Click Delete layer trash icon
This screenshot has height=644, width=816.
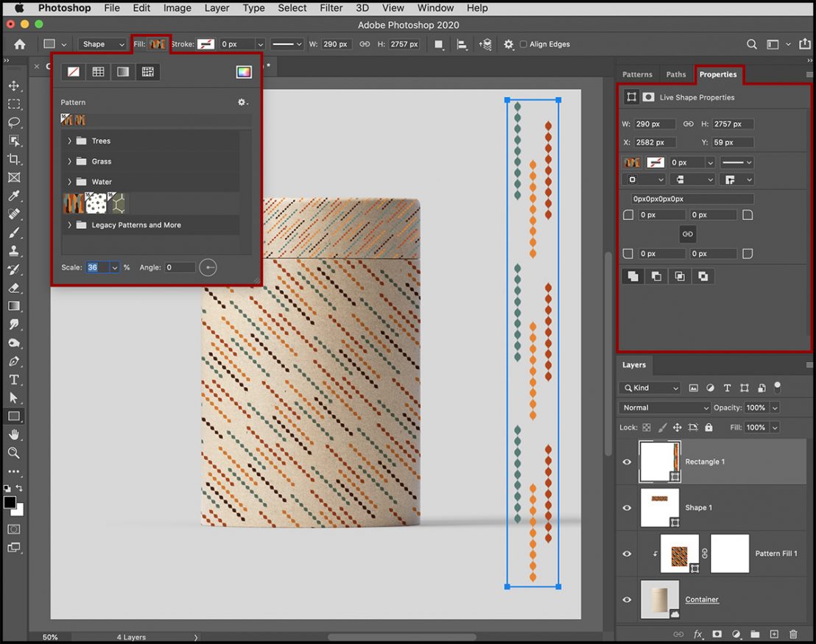[x=793, y=634]
